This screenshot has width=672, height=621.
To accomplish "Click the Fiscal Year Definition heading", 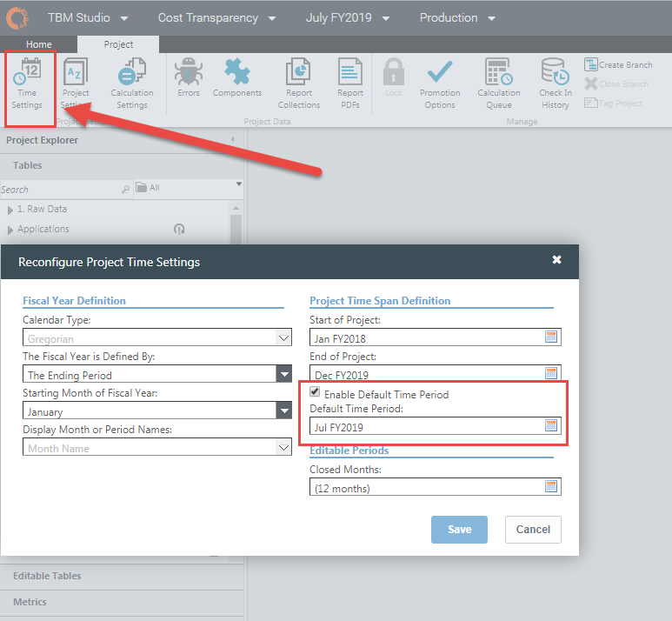I will point(74,301).
